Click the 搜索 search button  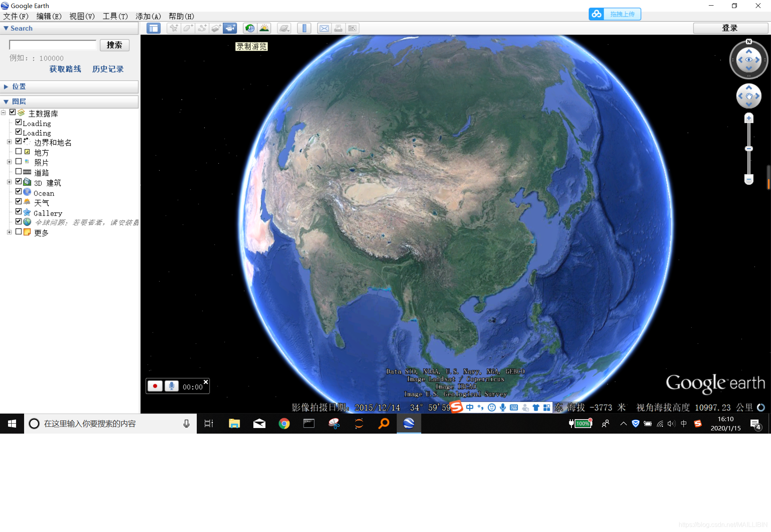pos(114,45)
